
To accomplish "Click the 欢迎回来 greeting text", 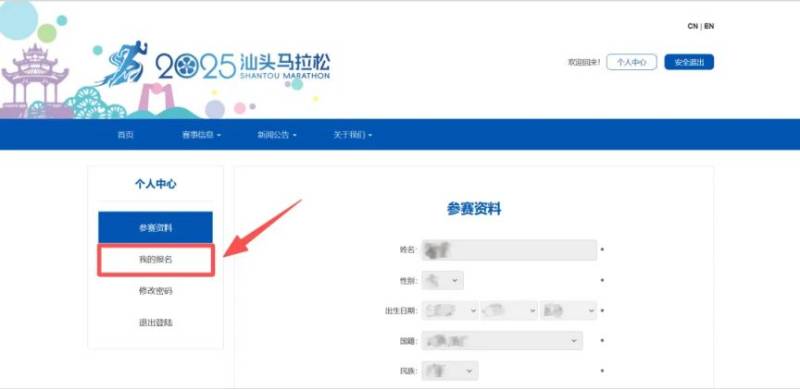I will 584,62.
